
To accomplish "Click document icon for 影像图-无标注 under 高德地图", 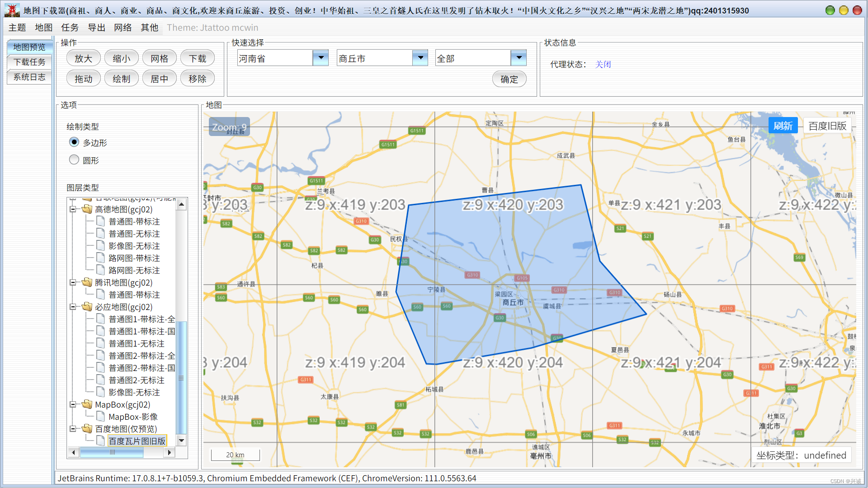I will [x=100, y=246].
